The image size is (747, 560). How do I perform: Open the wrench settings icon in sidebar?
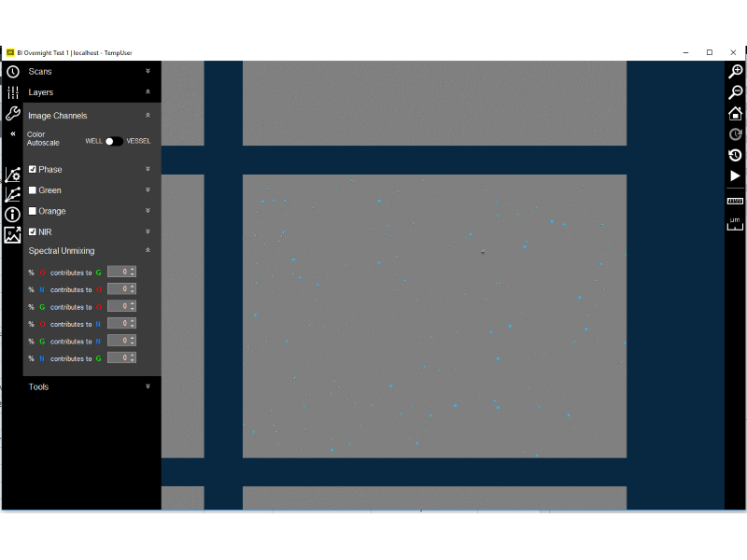click(x=12, y=114)
